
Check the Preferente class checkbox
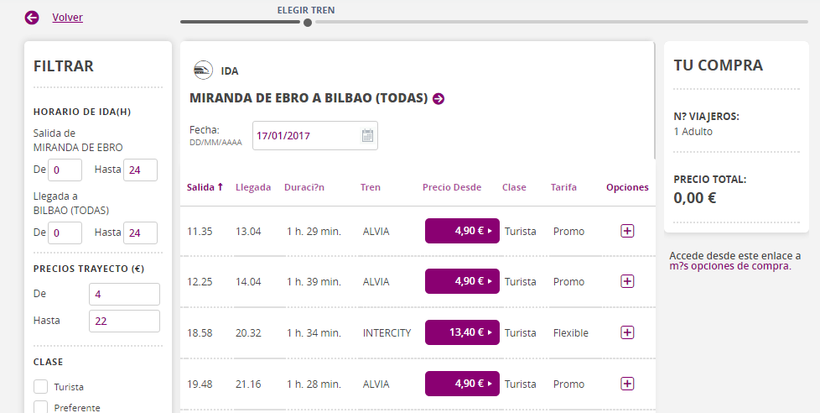(x=41, y=407)
